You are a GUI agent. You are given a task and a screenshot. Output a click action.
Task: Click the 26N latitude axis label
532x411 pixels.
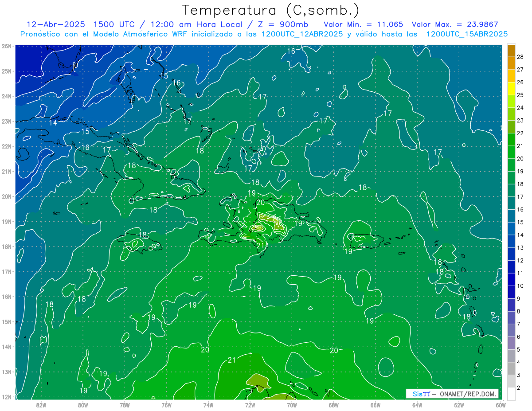6,46
